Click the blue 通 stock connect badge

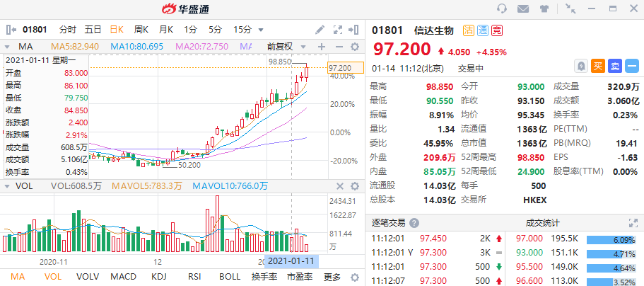point(483,30)
